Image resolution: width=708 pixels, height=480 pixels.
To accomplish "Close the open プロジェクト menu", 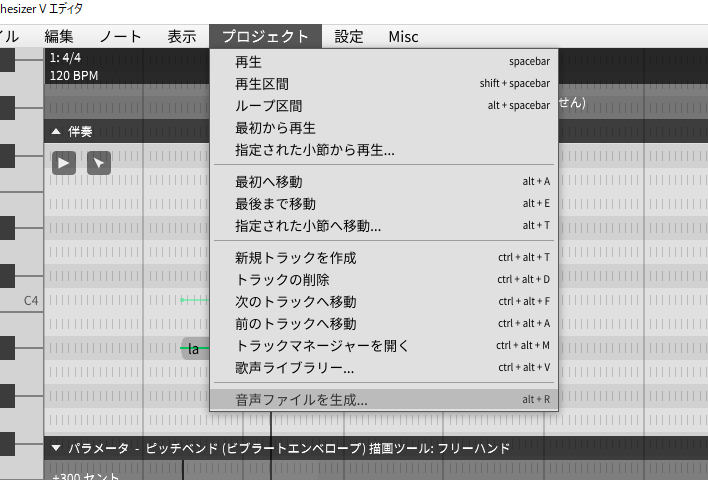I will pyautogui.click(x=266, y=37).
